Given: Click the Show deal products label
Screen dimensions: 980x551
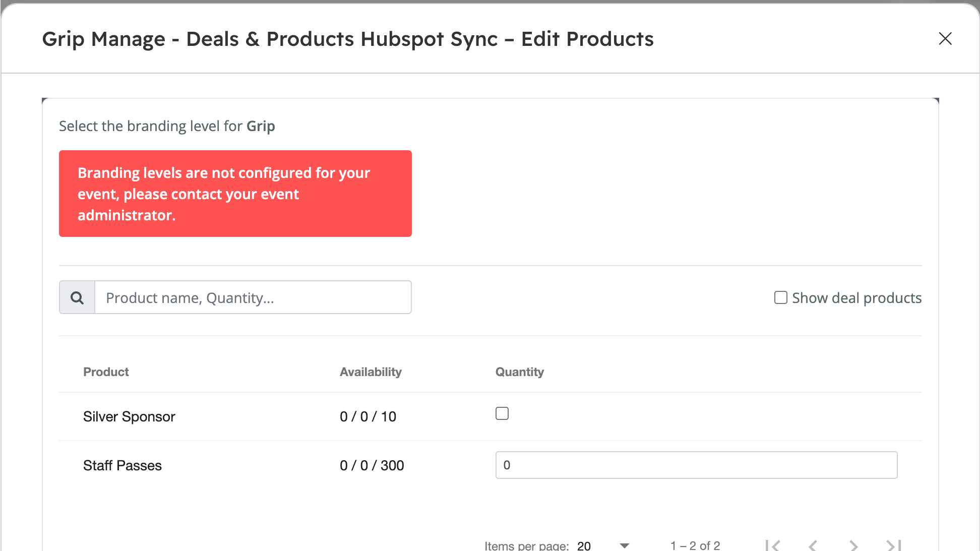Looking at the screenshot, I should tap(856, 298).
